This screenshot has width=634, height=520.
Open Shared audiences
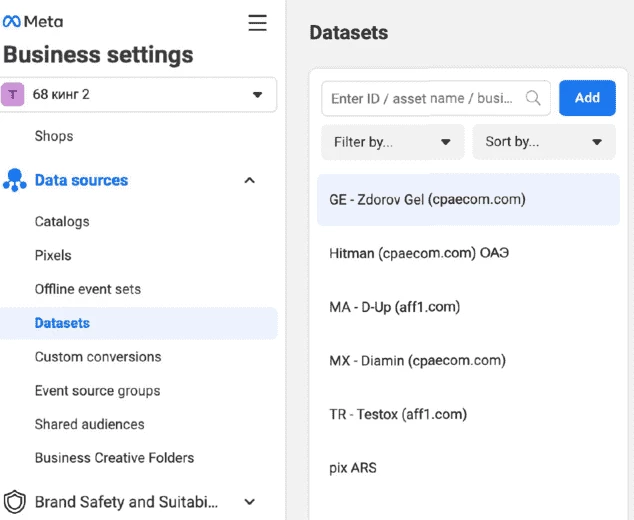click(x=89, y=424)
